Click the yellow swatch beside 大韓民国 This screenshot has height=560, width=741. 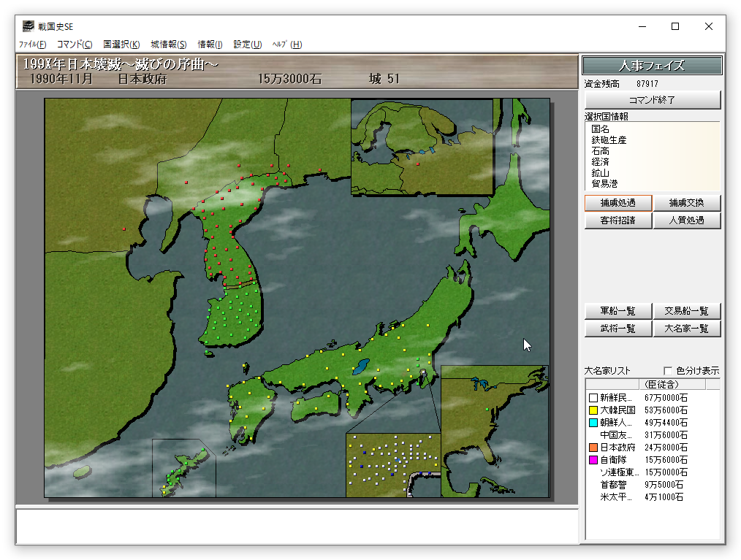593,410
